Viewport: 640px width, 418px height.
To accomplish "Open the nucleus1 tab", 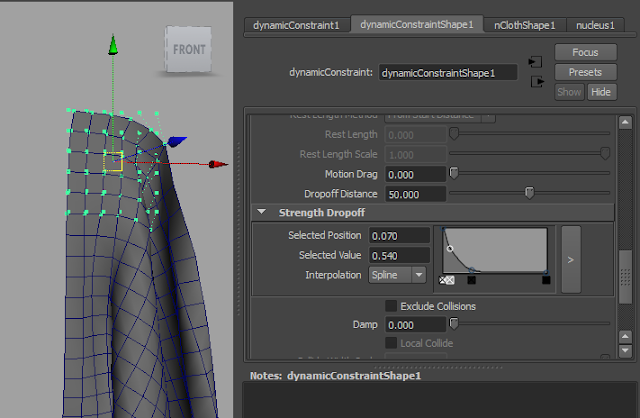I will click(595, 25).
